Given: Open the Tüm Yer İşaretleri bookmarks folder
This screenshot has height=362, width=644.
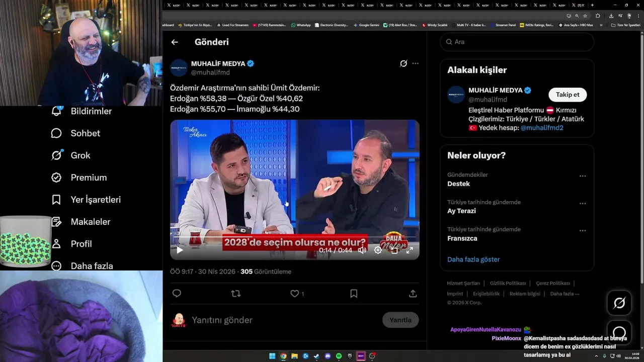Looking at the screenshot, I should coord(626,25).
